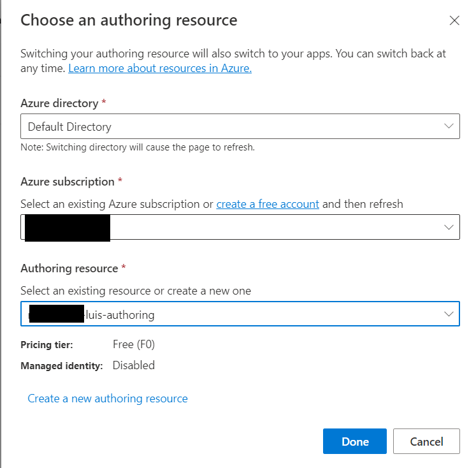Expand the luis-authoring resource dropdown
Image resolution: width=476 pixels, height=468 pixels.
[x=240, y=314]
